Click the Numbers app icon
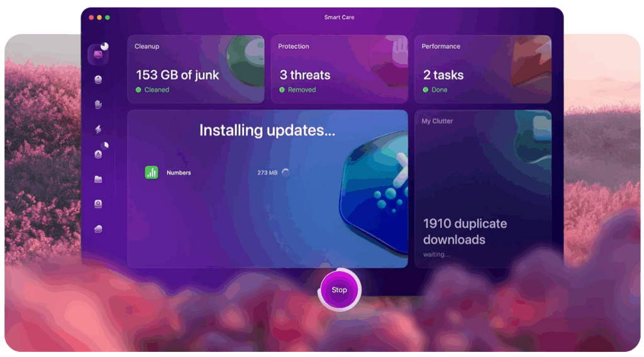 [x=152, y=172]
